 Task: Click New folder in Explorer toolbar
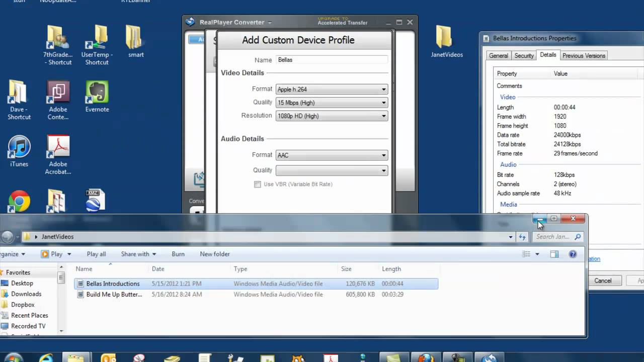[215, 254]
